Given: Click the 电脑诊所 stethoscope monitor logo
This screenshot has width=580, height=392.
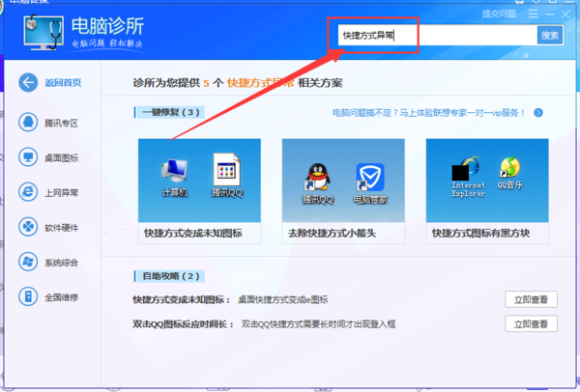Looking at the screenshot, I should [x=43, y=33].
